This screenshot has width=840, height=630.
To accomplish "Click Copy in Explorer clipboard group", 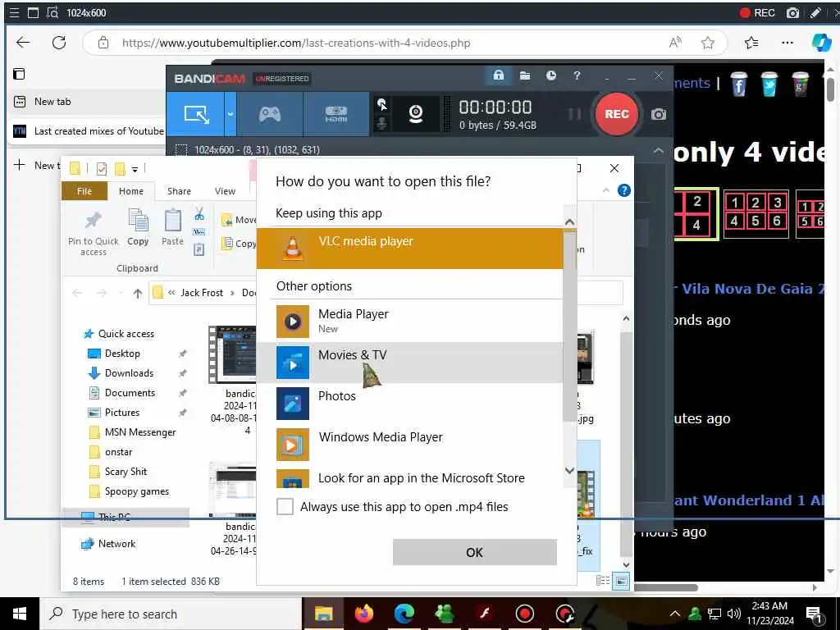I will 138,228.
